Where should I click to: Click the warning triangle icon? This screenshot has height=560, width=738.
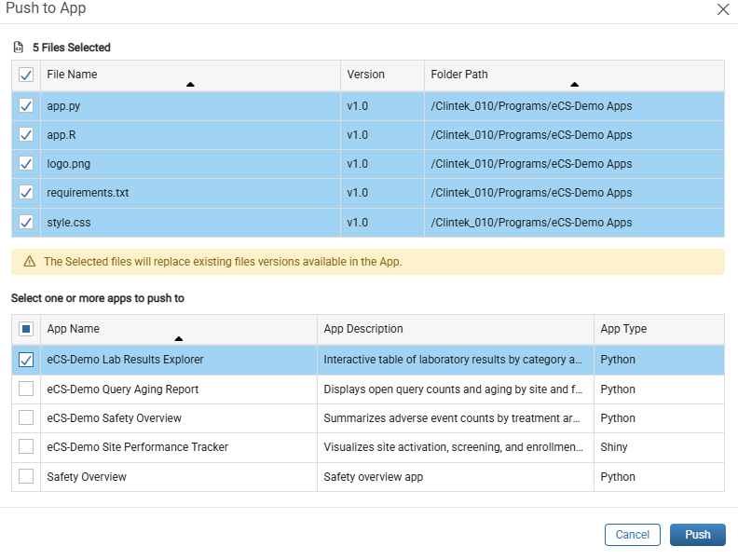pyautogui.click(x=30, y=262)
